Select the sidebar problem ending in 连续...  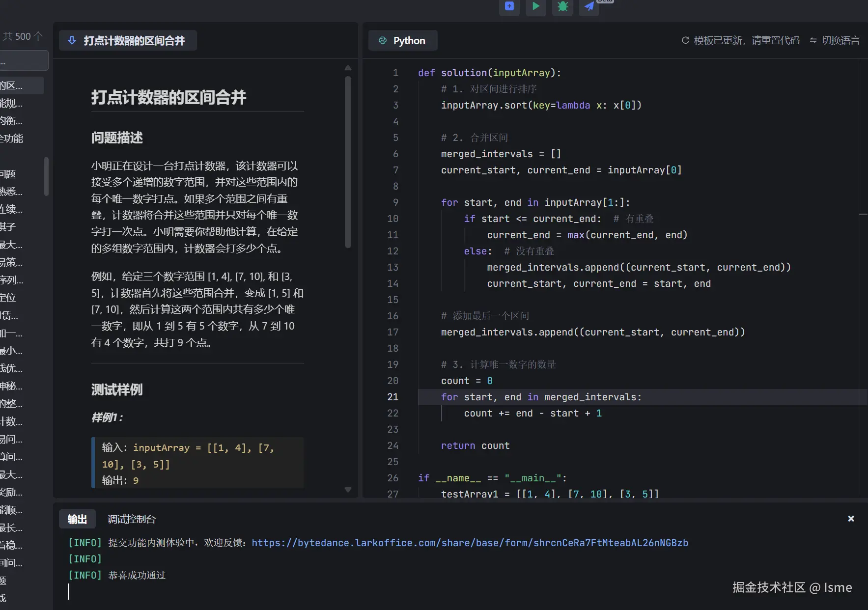pos(12,209)
